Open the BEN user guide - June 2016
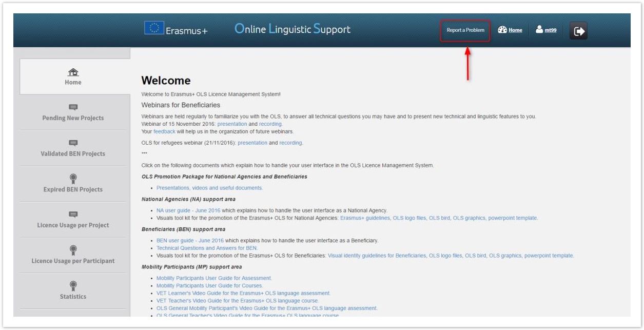 190,241
